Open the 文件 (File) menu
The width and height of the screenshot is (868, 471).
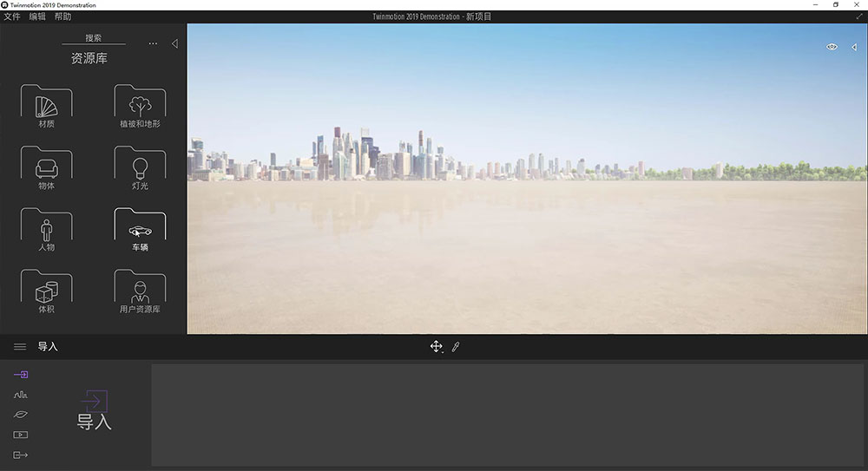[x=12, y=16]
